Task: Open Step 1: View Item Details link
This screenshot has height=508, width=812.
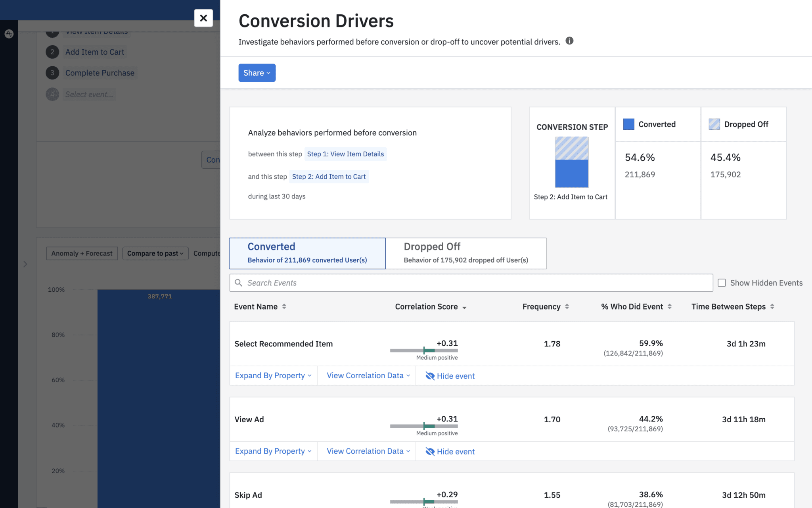Action: [x=345, y=154]
